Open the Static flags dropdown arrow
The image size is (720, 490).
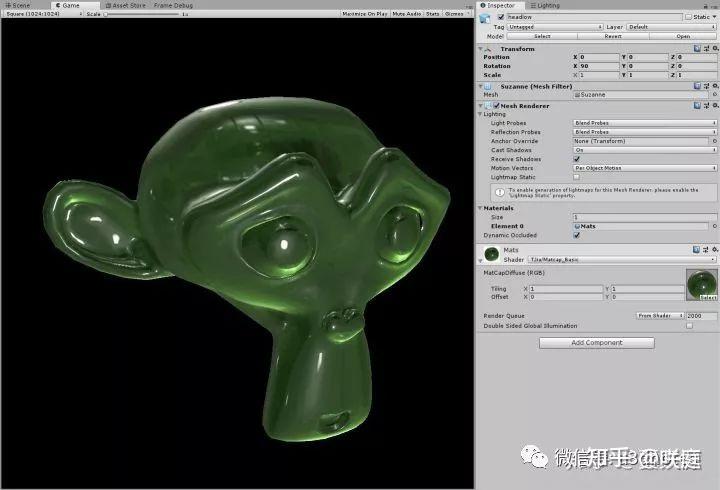(714, 17)
